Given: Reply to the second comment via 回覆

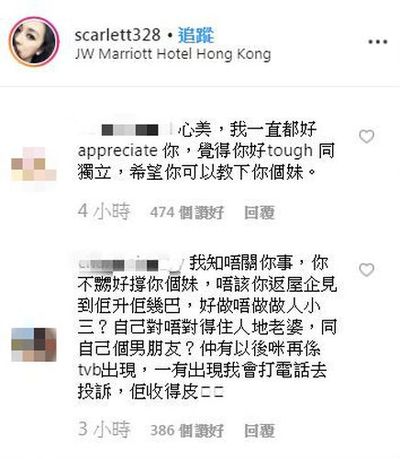Looking at the screenshot, I should click(259, 430).
